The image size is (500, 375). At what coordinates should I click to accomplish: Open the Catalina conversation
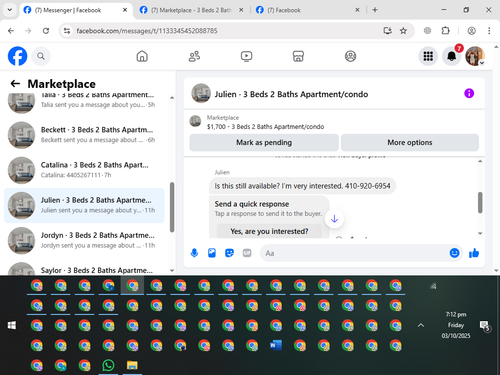(84, 170)
